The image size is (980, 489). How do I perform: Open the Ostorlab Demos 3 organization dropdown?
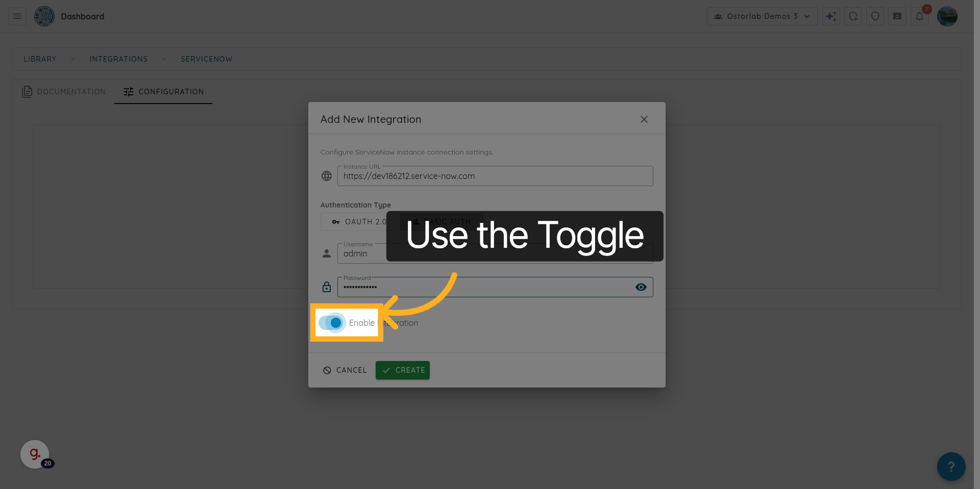[x=762, y=16]
